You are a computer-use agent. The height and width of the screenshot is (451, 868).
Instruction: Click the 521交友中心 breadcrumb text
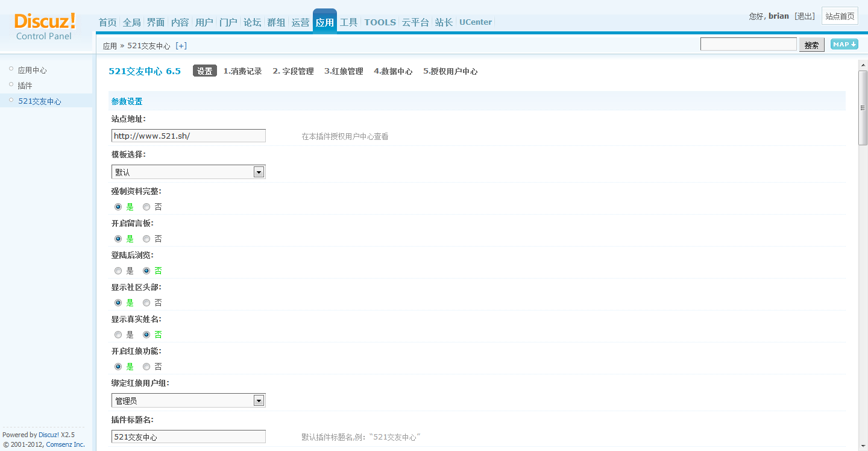click(x=149, y=46)
